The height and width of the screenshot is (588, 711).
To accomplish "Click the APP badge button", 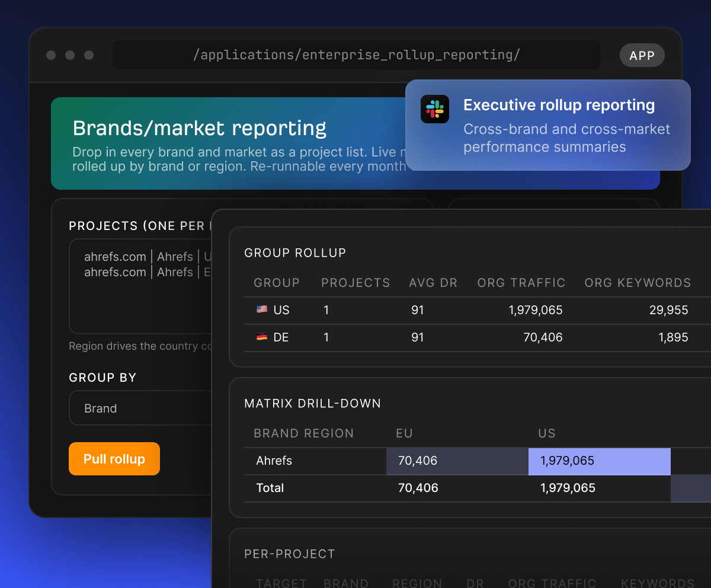I will coord(642,56).
